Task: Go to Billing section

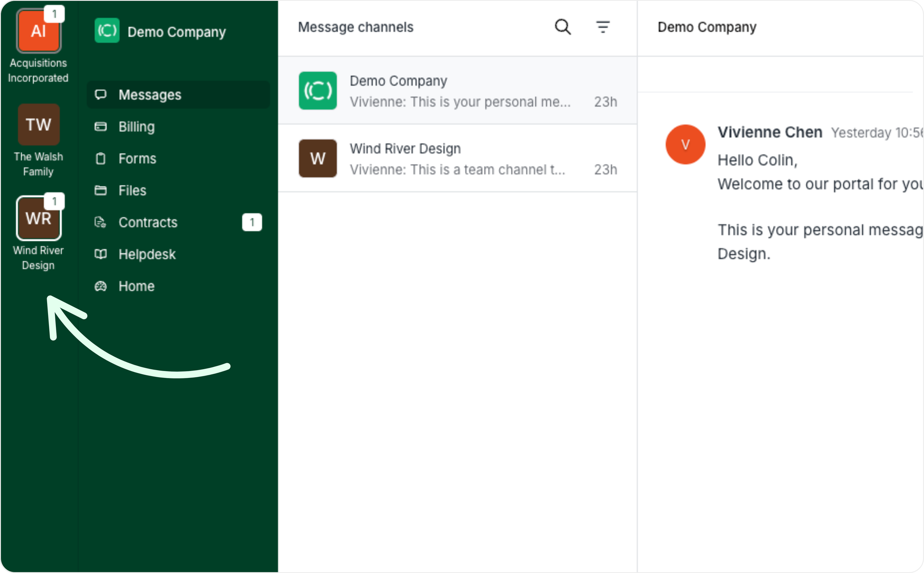Action: coord(136,127)
